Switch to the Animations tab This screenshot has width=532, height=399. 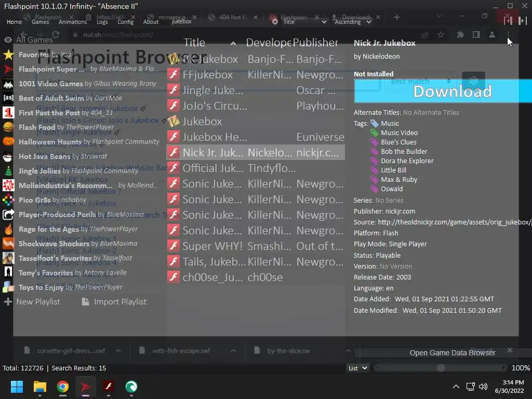click(73, 22)
